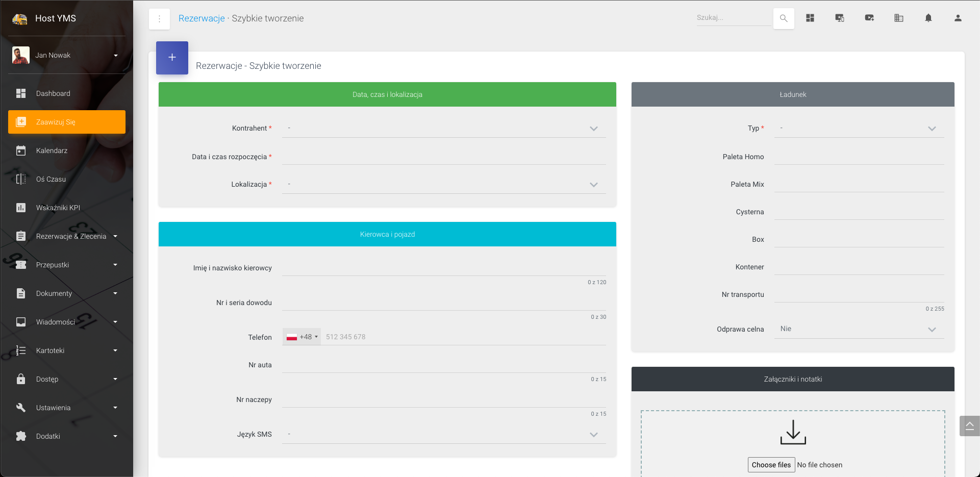980x477 pixels.
Task: Change the Odprawa celna selection
Action: pyautogui.click(x=859, y=329)
